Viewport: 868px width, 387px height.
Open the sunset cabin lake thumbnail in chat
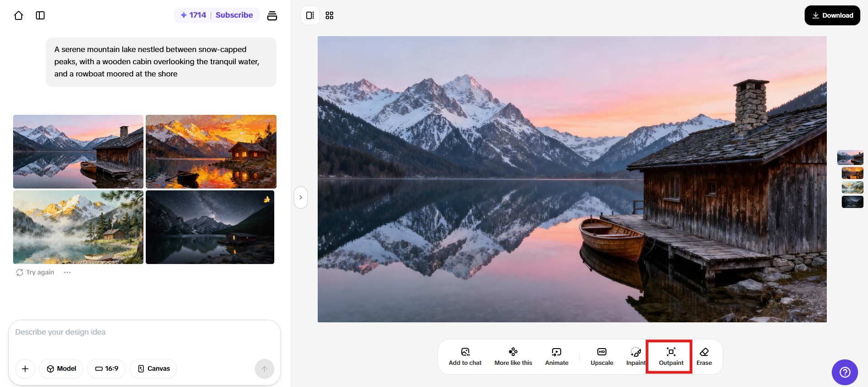click(x=78, y=151)
